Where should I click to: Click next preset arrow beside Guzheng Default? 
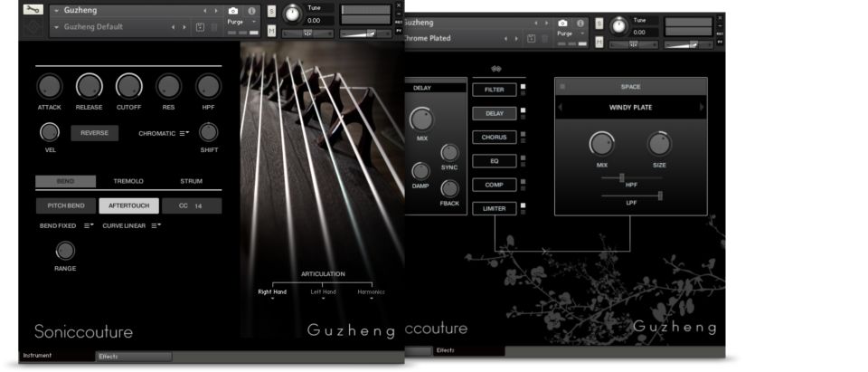(184, 27)
